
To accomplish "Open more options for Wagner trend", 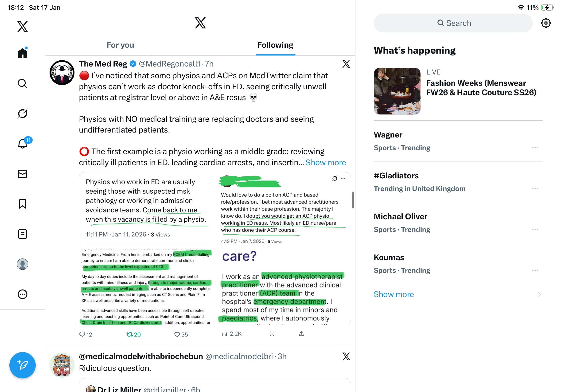I will (x=535, y=148).
